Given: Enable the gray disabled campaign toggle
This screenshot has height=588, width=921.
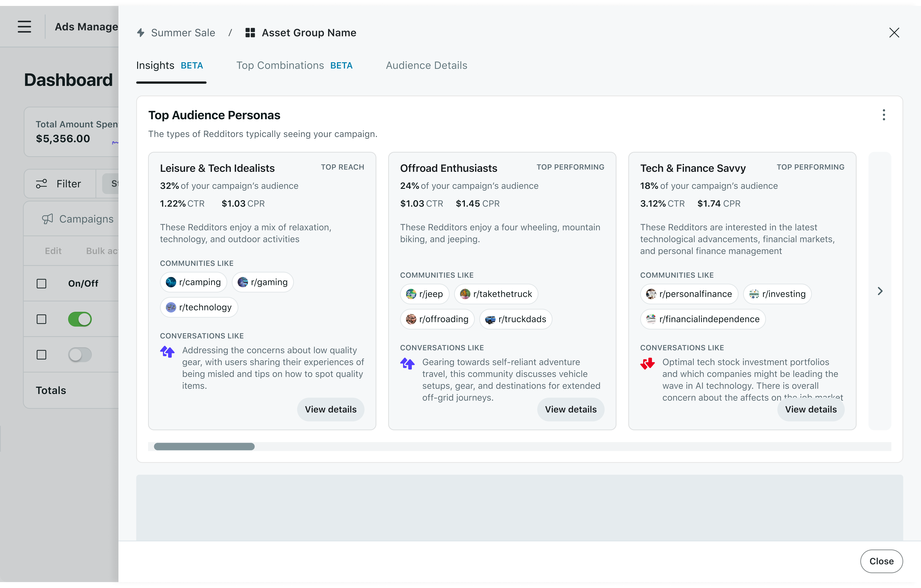Looking at the screenshot, I should point(80,355).
